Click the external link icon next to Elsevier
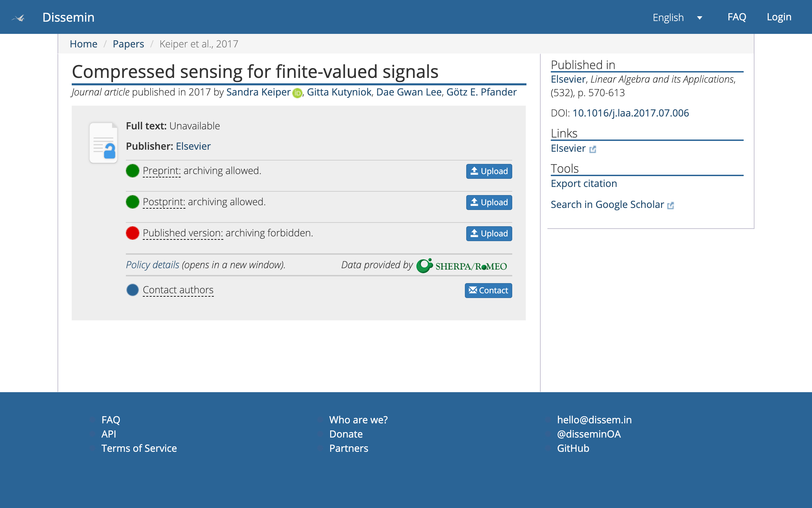 coord(592,149)
